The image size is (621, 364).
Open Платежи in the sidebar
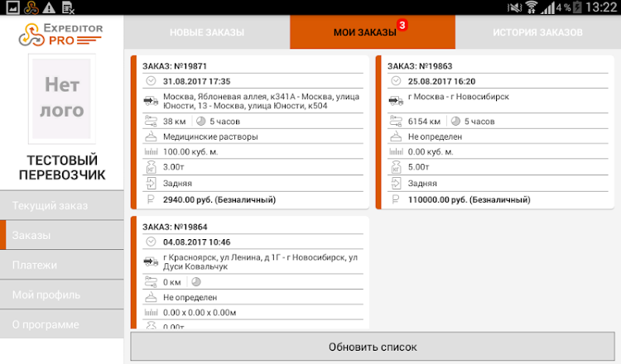pos(62,265)
